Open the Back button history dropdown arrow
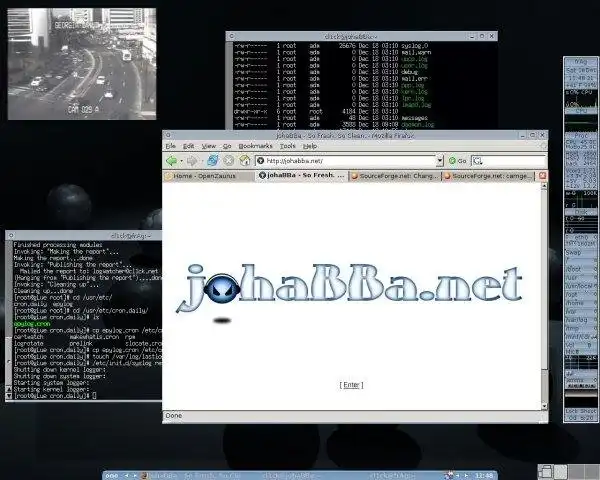600x480 pixels. pos(181,161)
